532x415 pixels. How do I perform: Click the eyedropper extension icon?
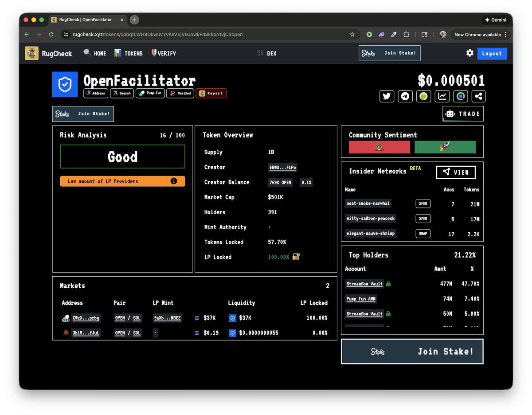[394, 34]
